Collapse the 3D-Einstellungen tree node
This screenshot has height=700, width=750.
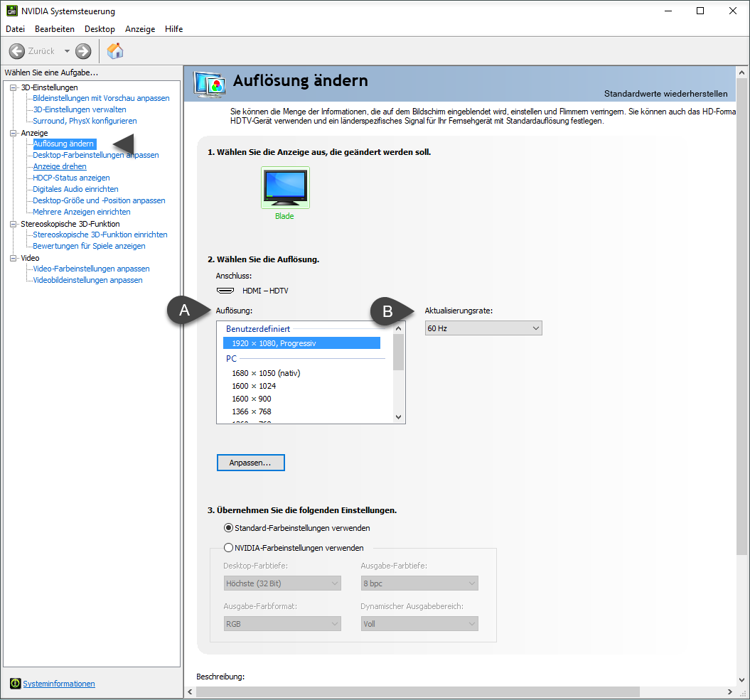coord(14,87)
